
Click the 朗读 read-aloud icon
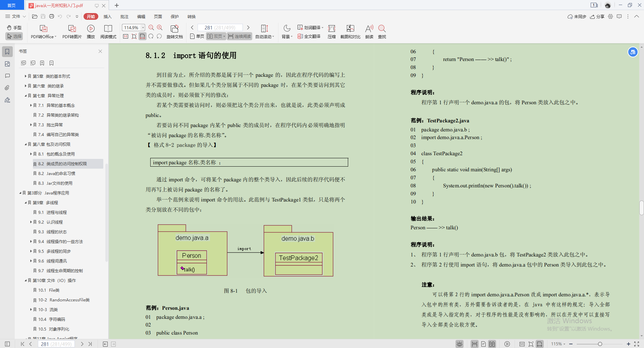(369, 28)
